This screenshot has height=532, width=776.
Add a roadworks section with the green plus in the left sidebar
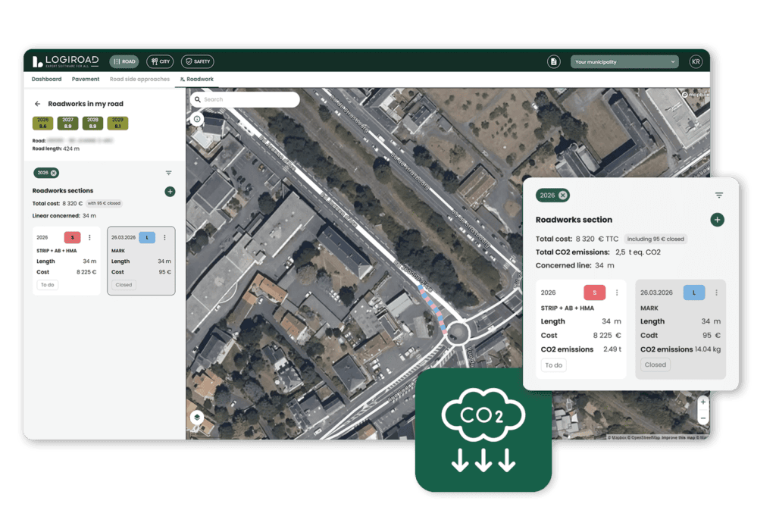(170, 192)
